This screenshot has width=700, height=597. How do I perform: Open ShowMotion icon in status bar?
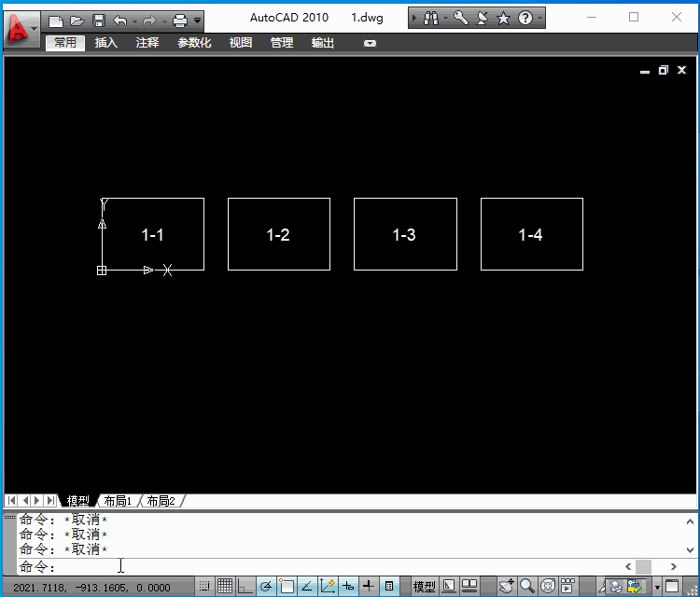point(567,586)
